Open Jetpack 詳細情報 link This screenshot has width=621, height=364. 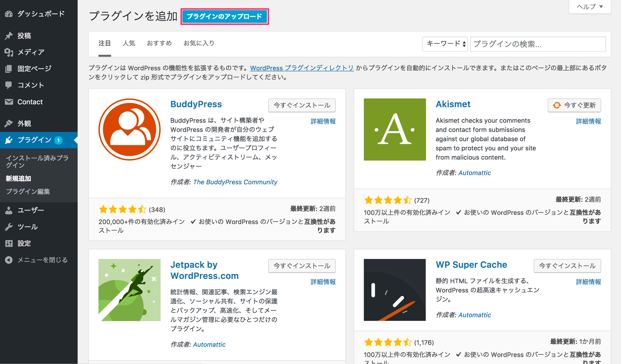coord(323,282)
